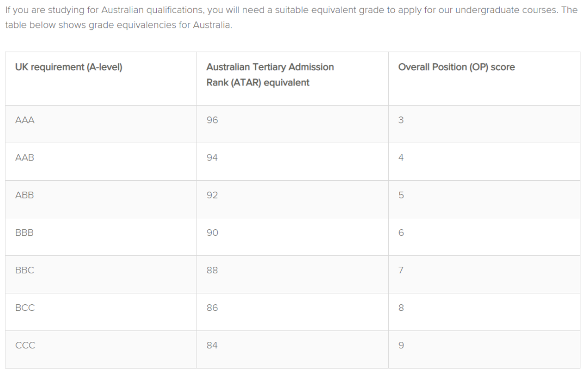
Task: Click ATAR value 88
Action: 212,270
